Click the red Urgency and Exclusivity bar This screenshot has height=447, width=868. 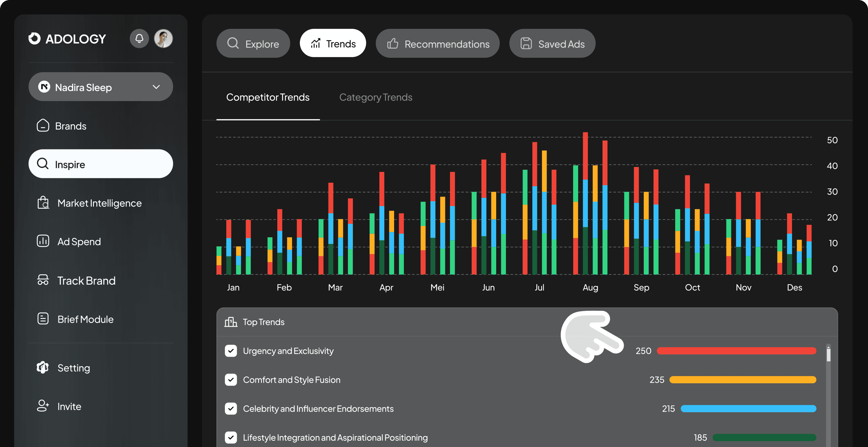737,351
